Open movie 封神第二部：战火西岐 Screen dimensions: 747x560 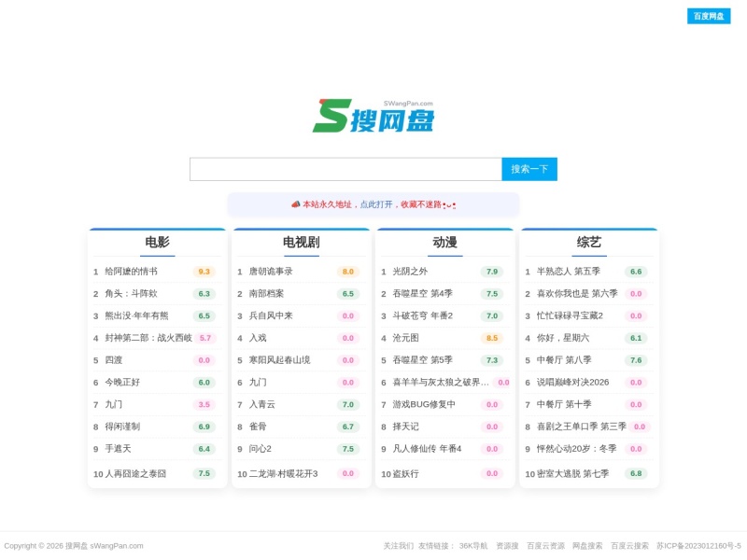click(148, 338)
